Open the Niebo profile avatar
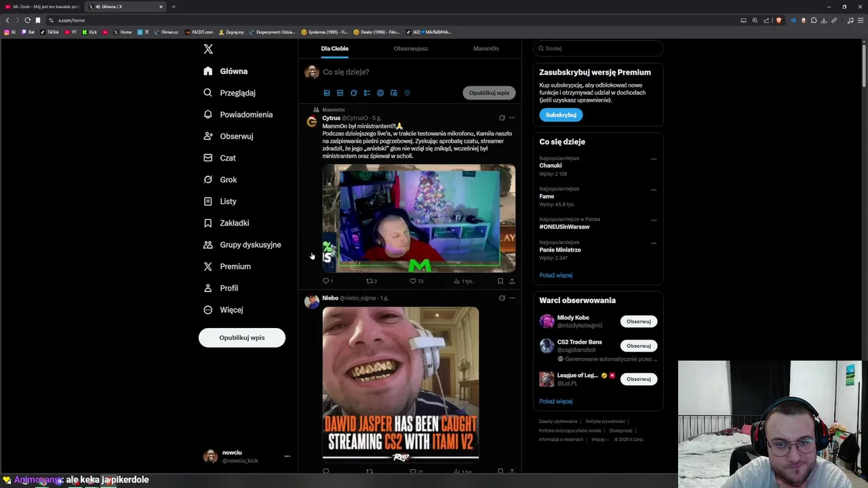Screen dimensions: 868x488 pyautogui.click(x=312, y=302)
